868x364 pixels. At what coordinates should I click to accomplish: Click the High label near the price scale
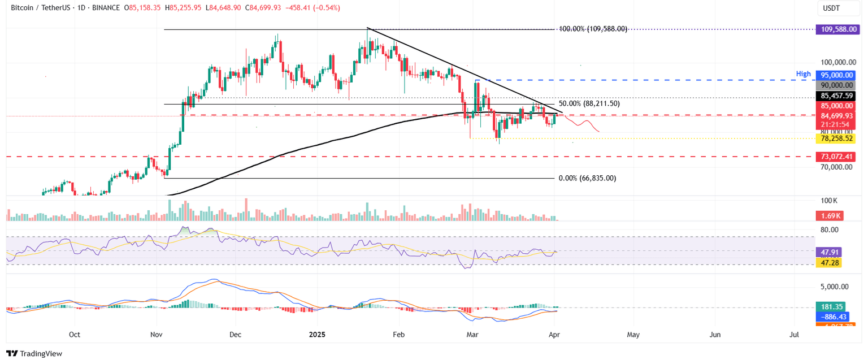coord(804,73)
